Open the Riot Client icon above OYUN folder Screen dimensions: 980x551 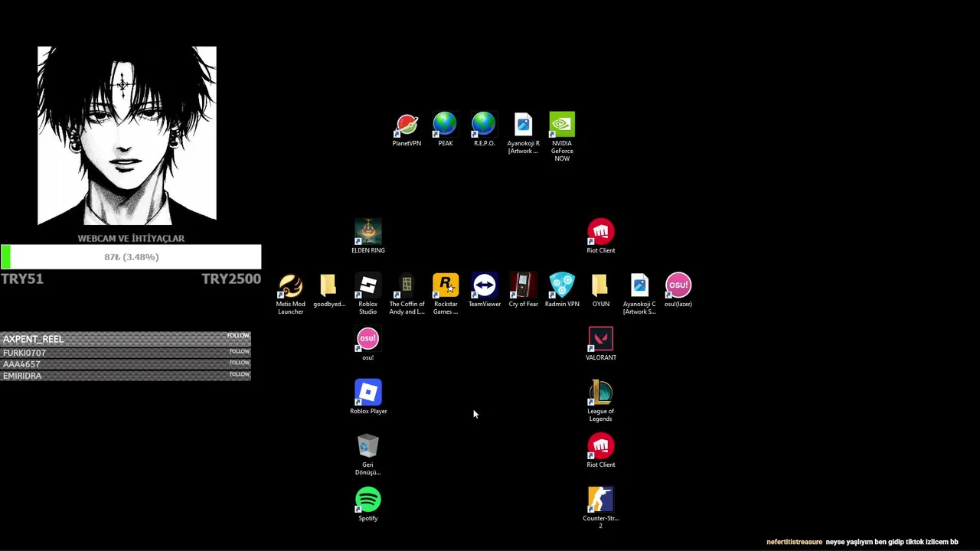click(601, 236)
